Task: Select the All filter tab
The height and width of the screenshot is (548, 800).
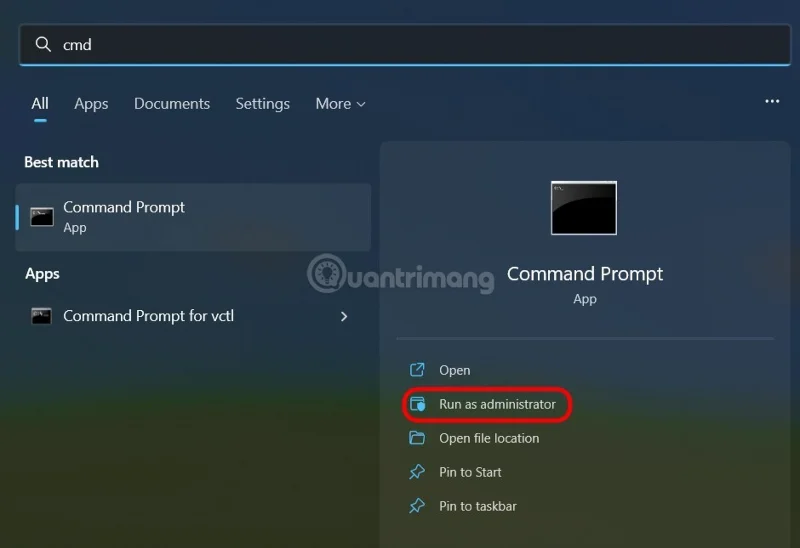Action: pyautogui.click(x=40, y=104)
